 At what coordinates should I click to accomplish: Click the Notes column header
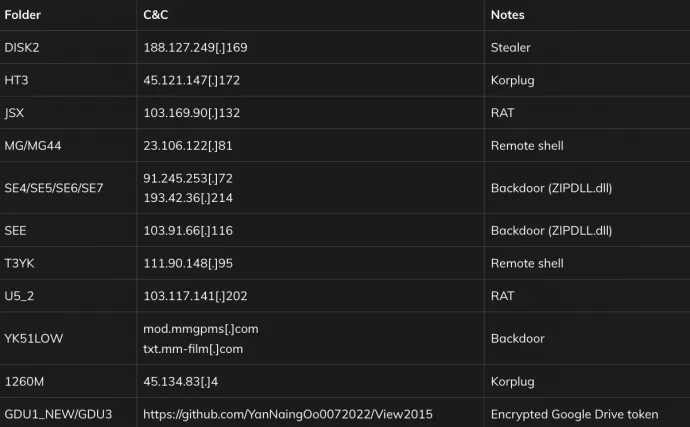pyautogui.click(x=507, y=15)
